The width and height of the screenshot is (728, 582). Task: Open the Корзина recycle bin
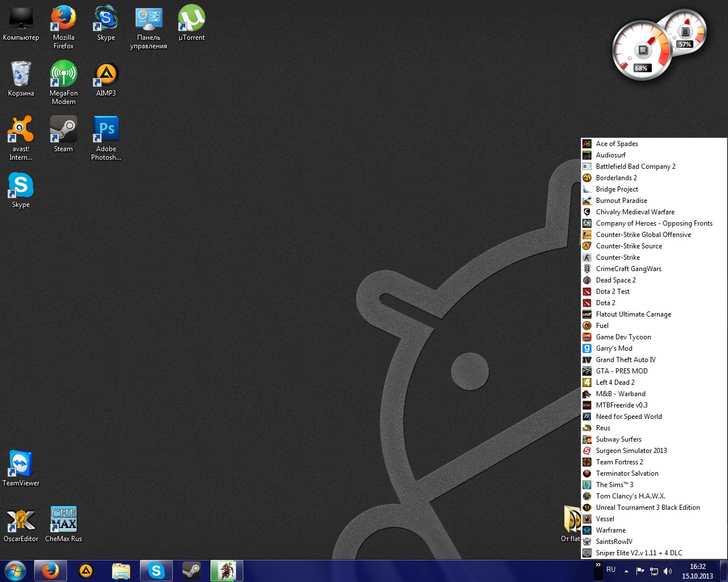pyautogui.click(x=21, y=79)
